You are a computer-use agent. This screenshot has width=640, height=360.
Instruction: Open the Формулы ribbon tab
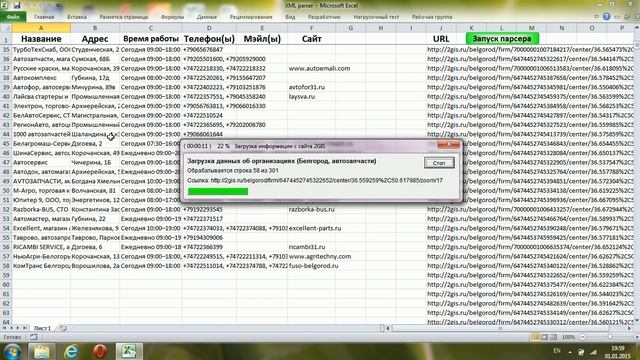(172, 17)
